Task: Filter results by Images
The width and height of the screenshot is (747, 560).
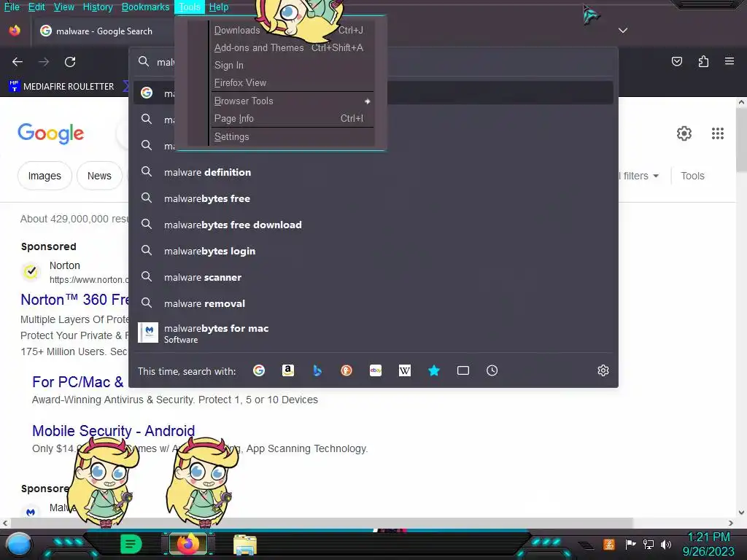Action: (44, 176)
